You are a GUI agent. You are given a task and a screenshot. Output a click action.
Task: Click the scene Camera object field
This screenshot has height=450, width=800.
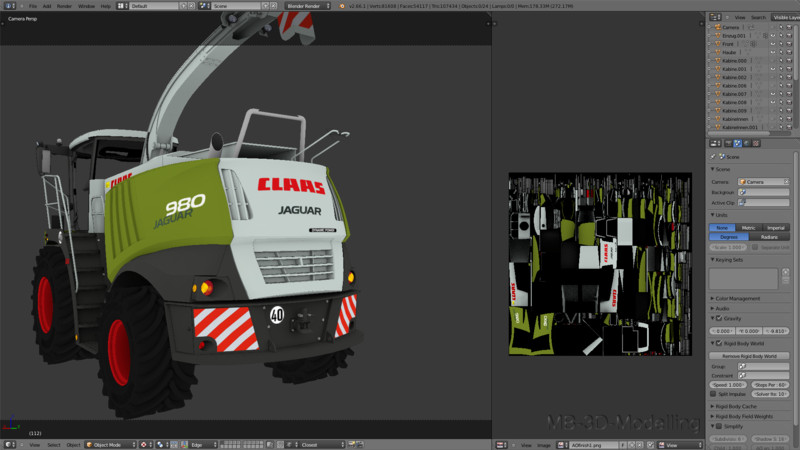tap(763, 182)
